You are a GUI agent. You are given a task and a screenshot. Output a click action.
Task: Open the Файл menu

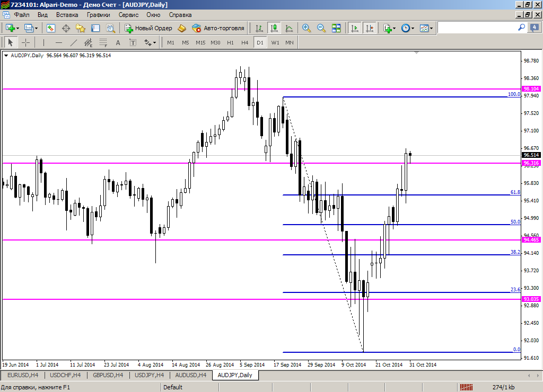point(22,15)
